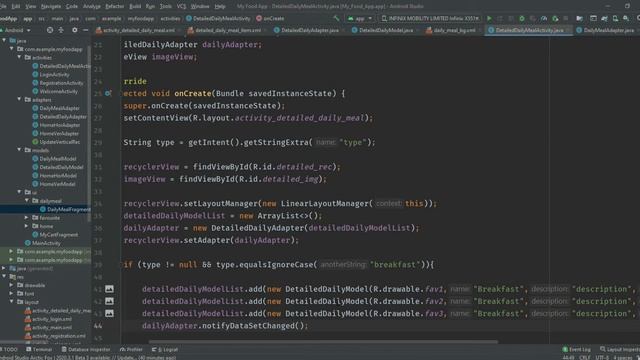Click the override gutter icon beside onCreate

click(x=108, y=93)
